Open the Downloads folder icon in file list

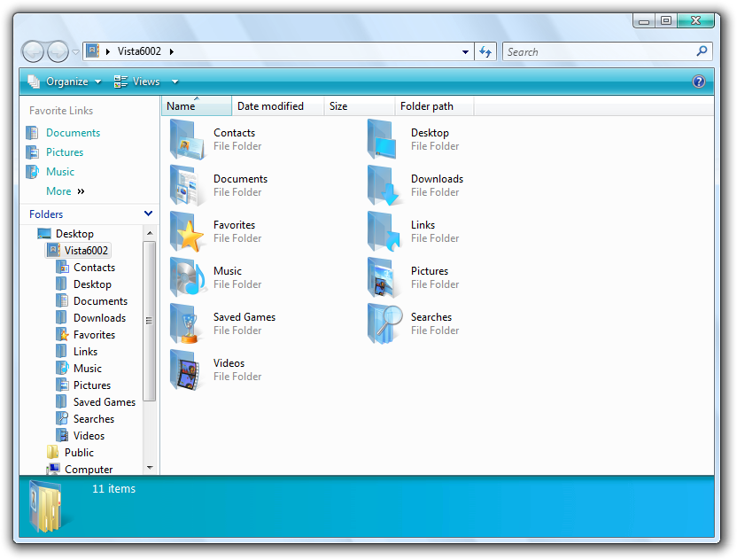click(x=384, y=186)
